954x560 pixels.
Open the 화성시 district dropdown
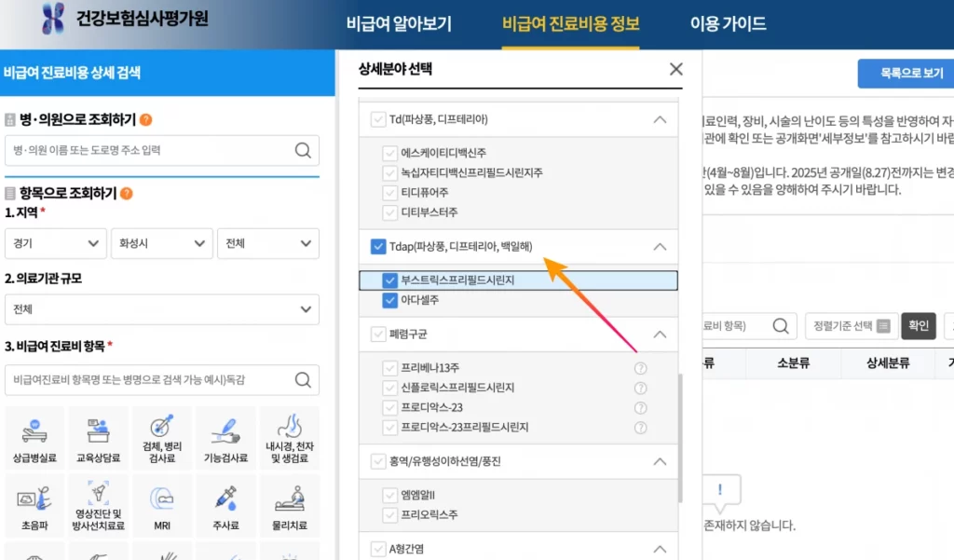point(161,242)
